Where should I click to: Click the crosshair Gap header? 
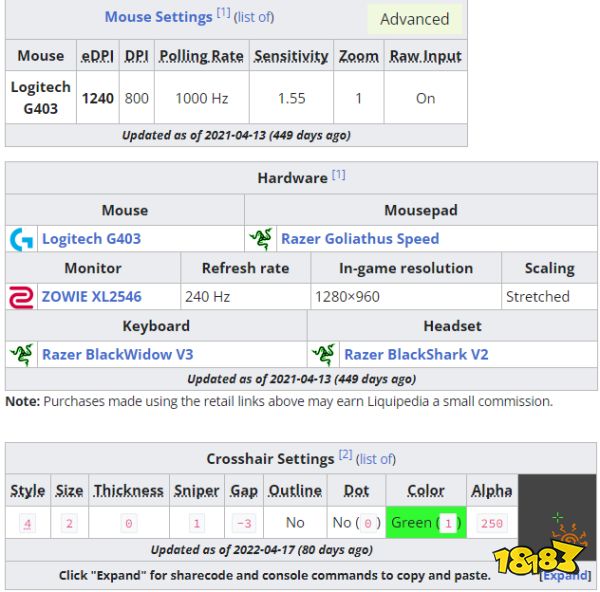coord(244,491)
